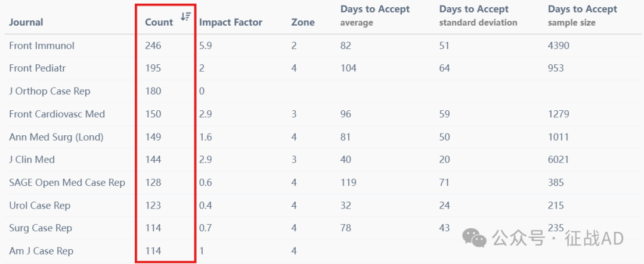Click the WeChat logo in the watermark
This screenshot has width=644, height=264.
coord(474,238)
